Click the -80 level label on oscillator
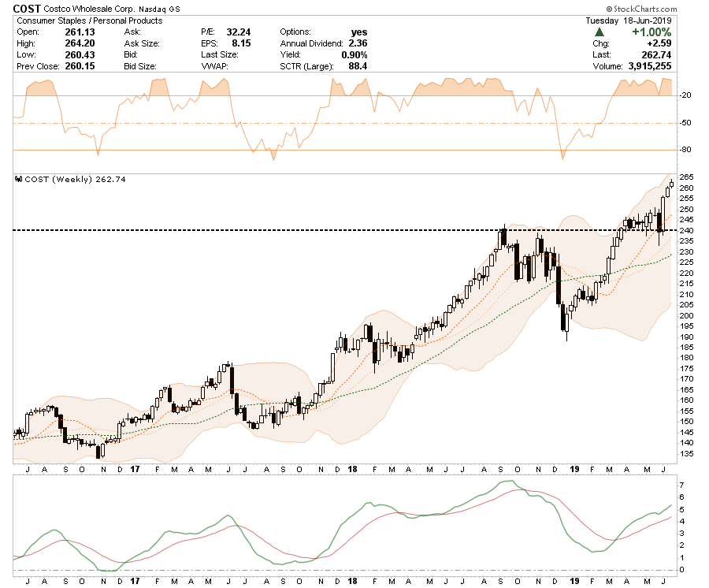The image size is (709, 588). pyautogui.click(x=685, y=149)
